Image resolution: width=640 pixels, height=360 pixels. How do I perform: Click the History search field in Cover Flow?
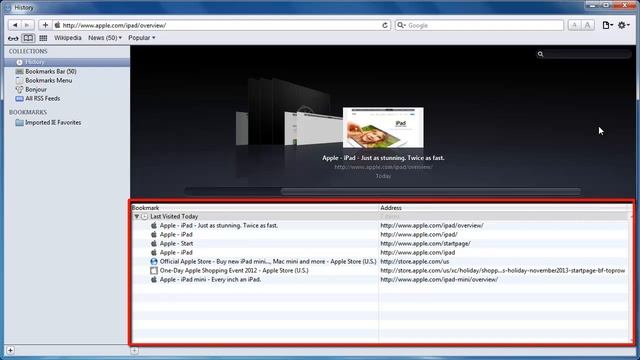click(584, 54)
